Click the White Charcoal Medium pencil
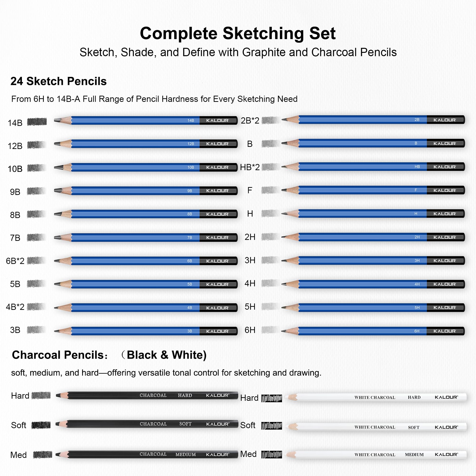This screenshot has width=476, height=476. pos(377,455)
